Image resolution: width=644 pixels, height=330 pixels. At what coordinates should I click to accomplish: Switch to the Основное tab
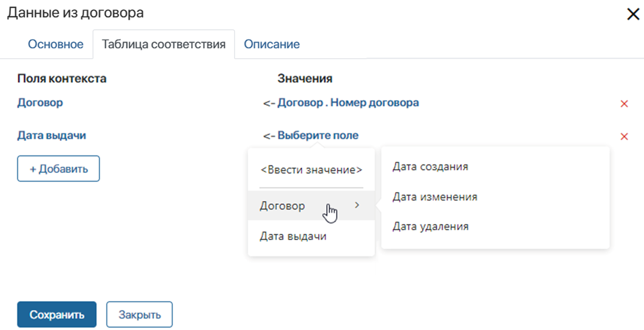tap(55, 45)
